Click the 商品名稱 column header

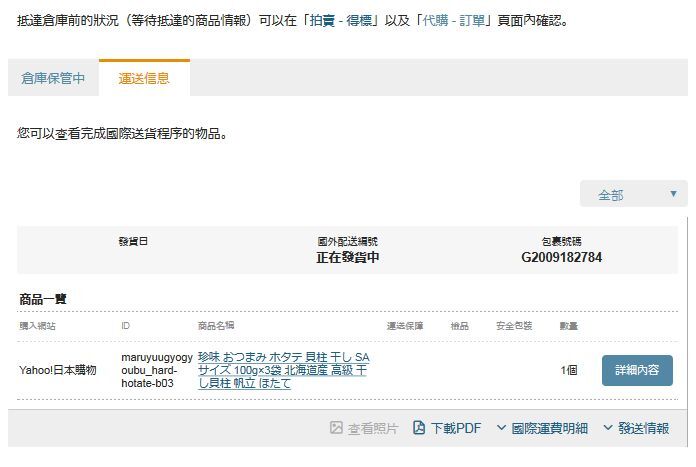216,326
